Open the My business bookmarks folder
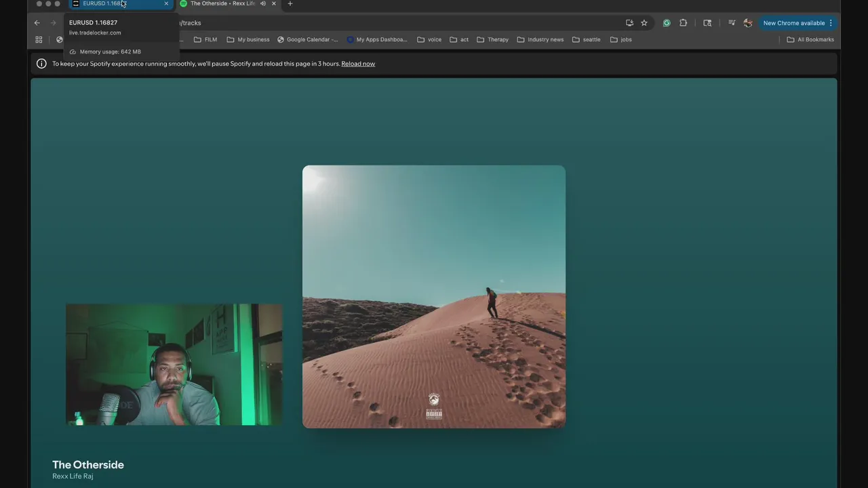868x488 pixels. [248, 39]
